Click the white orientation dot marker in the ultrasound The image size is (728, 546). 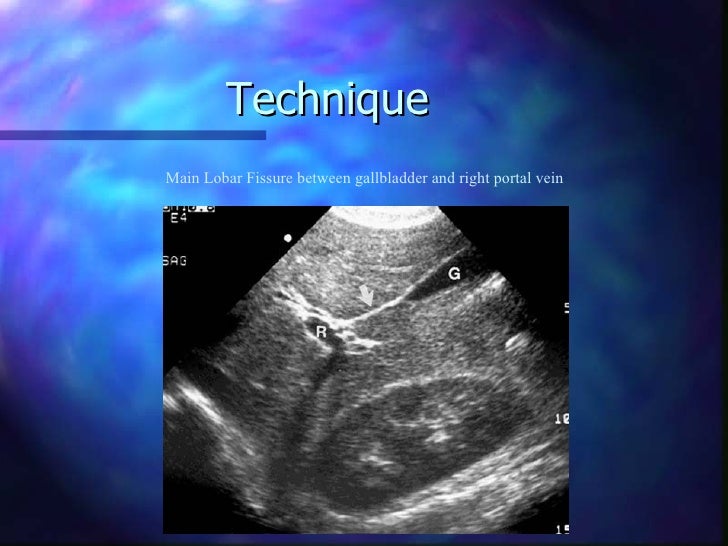(288, 238)
